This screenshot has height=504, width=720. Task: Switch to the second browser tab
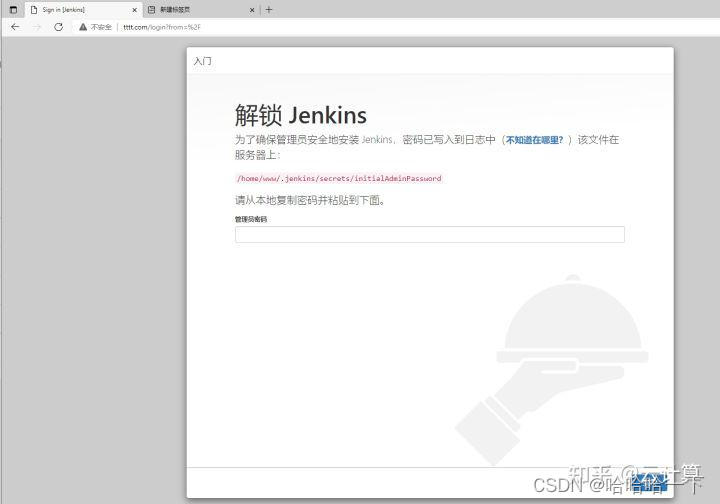click(x=202, y=10)
